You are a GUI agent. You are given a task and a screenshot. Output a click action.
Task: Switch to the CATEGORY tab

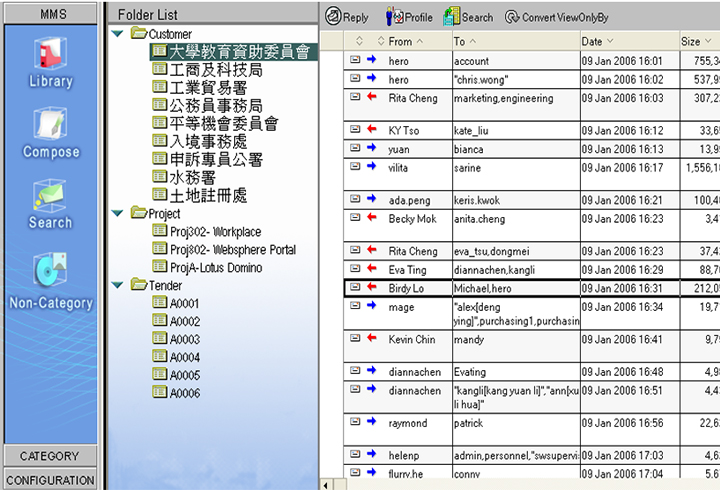pos(50,456)
